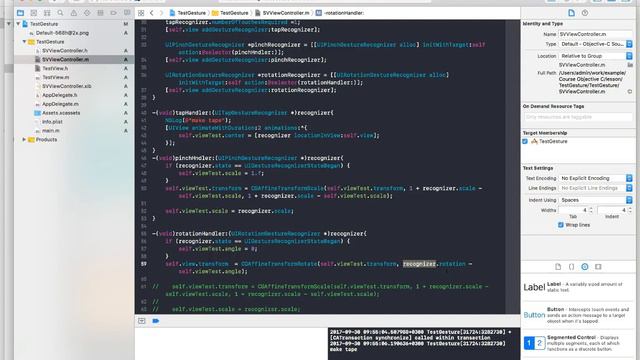The width and height of the screenshot is (640, 360).
Task: Expand the Products group
Action: [24, 140]
